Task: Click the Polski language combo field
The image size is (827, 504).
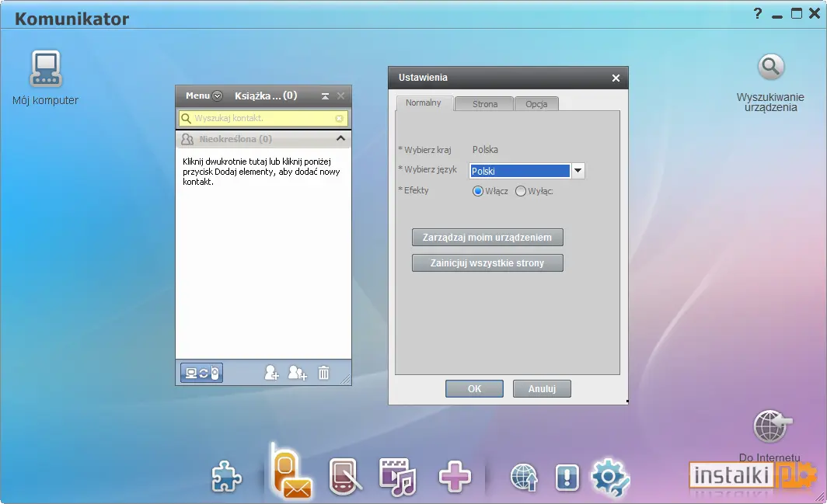Action: (519, 171)
